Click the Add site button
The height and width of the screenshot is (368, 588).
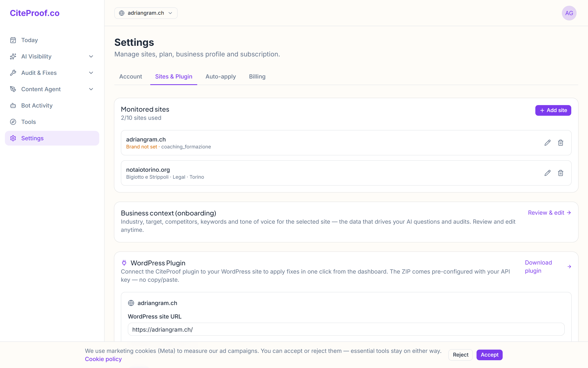coord(553,110)
